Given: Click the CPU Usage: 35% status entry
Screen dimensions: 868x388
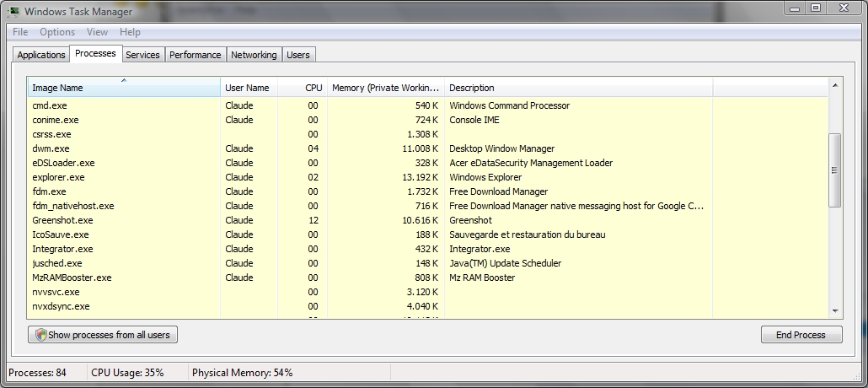Looking at the screenshot, I should [127, 373].
